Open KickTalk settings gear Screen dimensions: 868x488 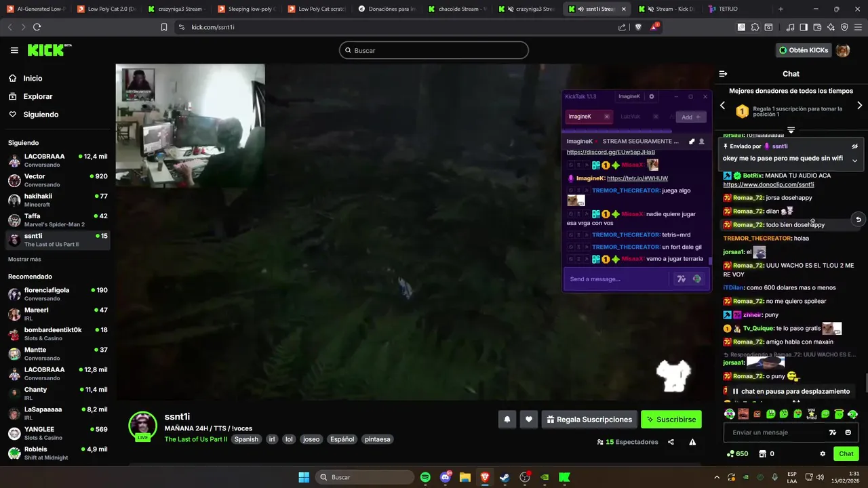[x=652, y=96]
